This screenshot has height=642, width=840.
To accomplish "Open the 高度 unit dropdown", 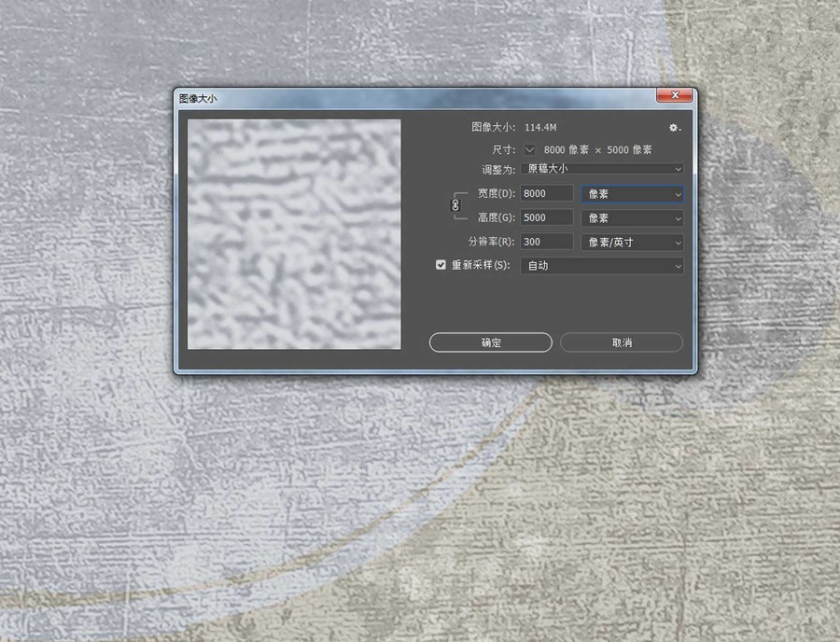I will coord(633,218).
